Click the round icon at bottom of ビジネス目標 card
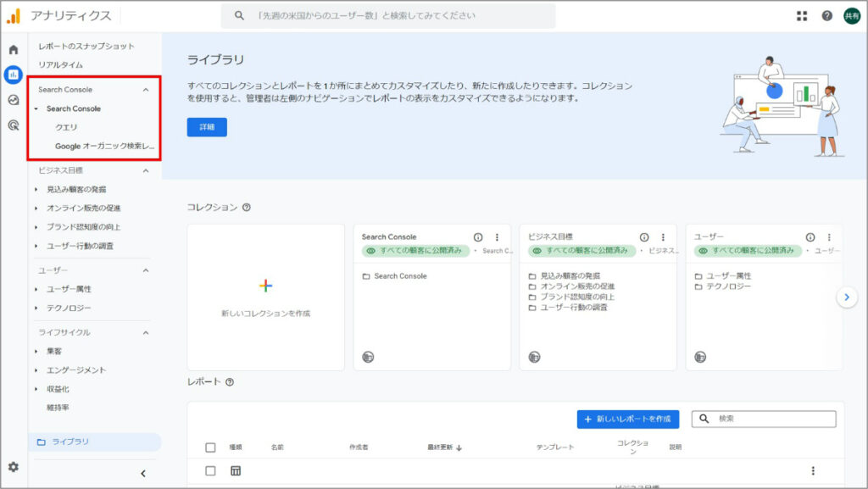868x489 pixels. pos(534,358)
